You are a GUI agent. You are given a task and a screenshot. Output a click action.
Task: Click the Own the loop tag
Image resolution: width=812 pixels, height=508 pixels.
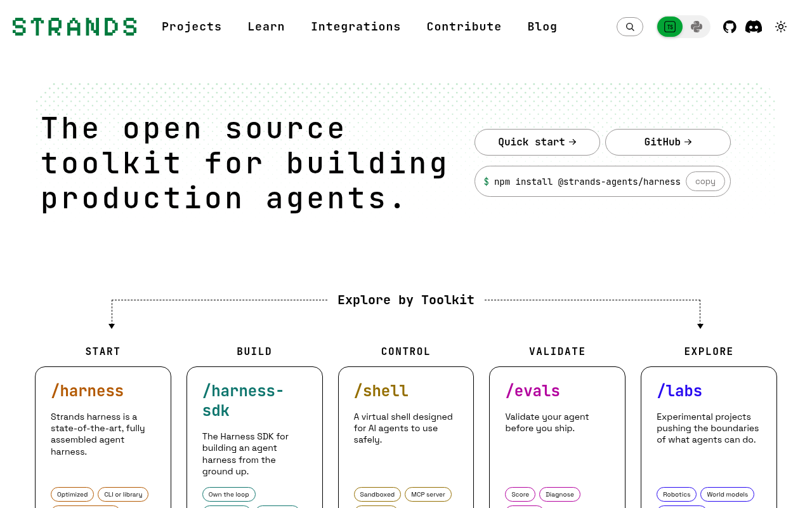point(229,495)
